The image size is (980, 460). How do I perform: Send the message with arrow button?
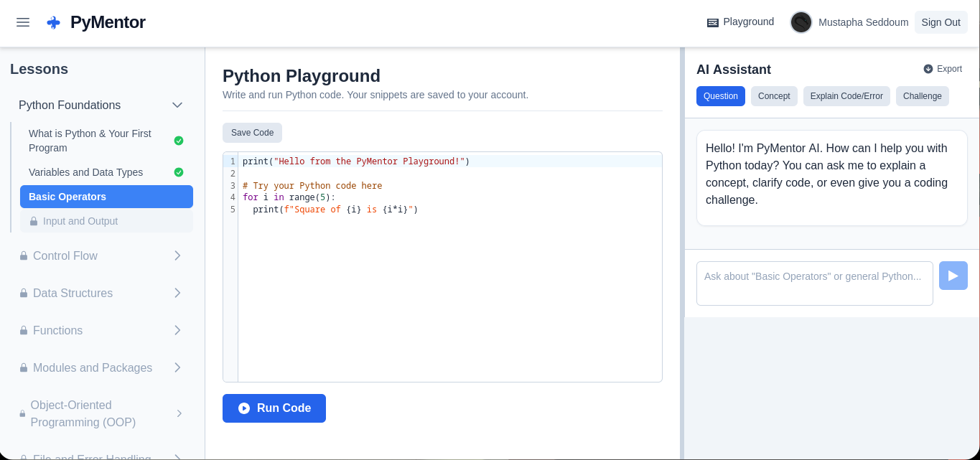point(953,276)
